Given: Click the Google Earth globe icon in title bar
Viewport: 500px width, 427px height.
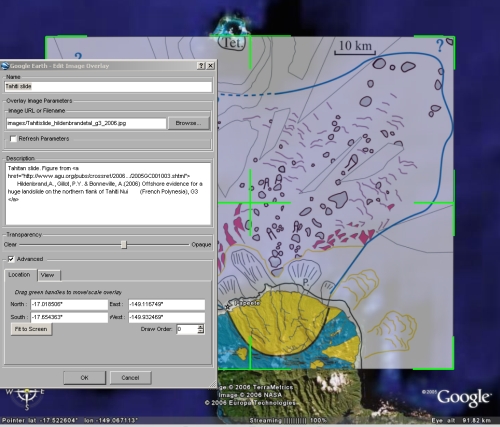Looking at the screenshot, I should click(x=5, y=66).
